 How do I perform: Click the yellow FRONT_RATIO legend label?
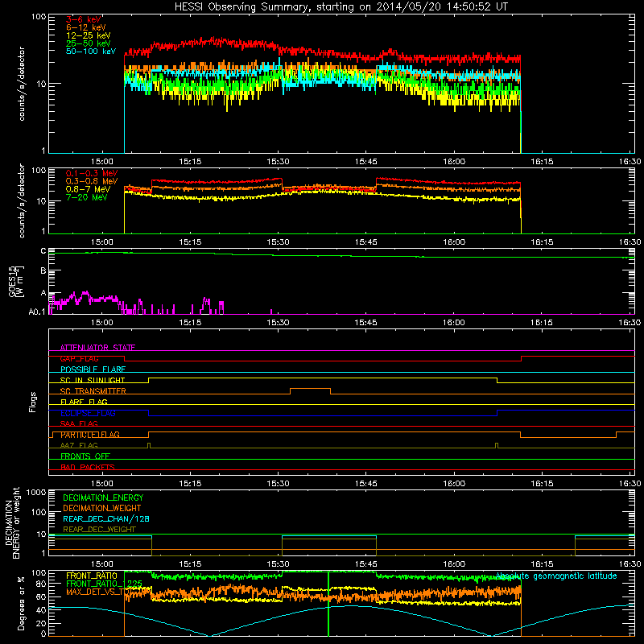coord(92,576)
